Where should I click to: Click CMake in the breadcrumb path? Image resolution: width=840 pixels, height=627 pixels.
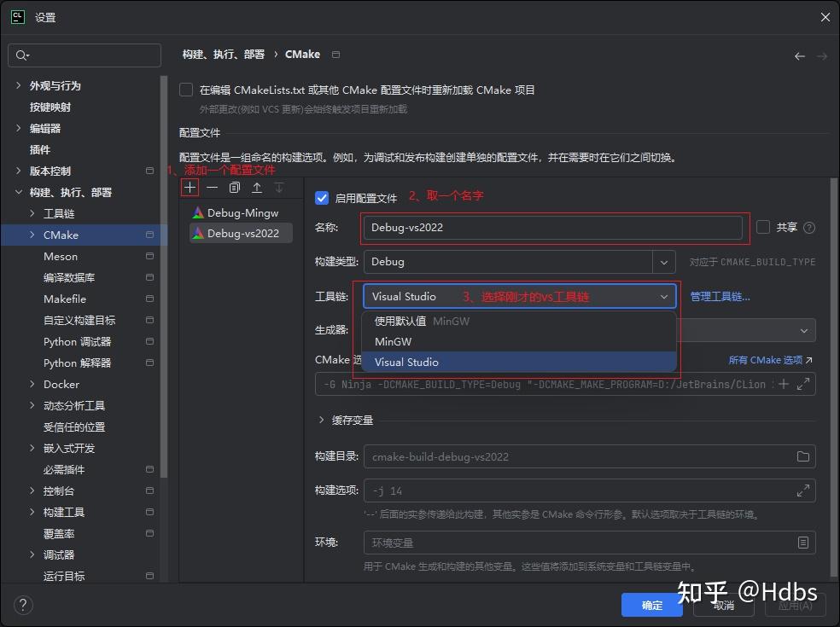[302, 54]
